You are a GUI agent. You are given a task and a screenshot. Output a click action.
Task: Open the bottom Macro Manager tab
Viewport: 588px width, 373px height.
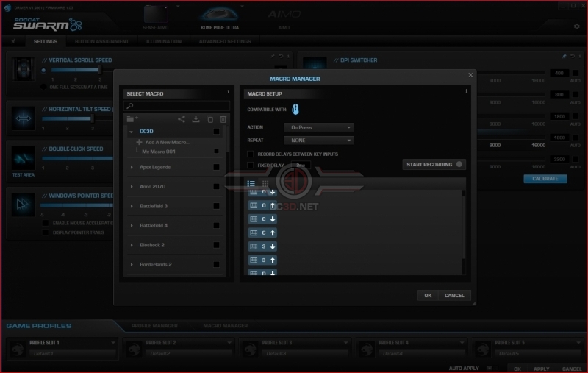click(226, 326)
